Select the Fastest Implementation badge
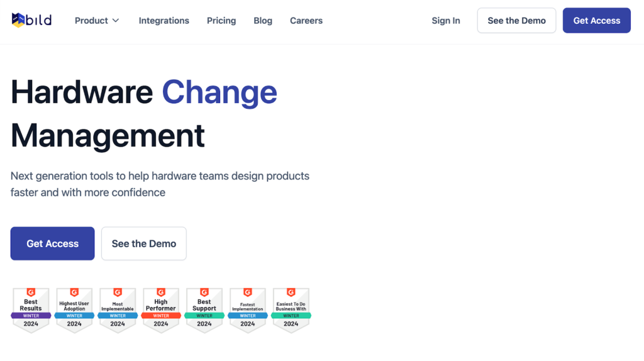 pos(248,309)
